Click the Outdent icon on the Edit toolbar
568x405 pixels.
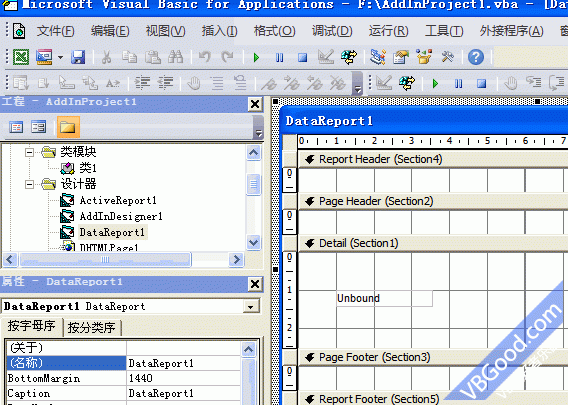(x=165, y=83)
